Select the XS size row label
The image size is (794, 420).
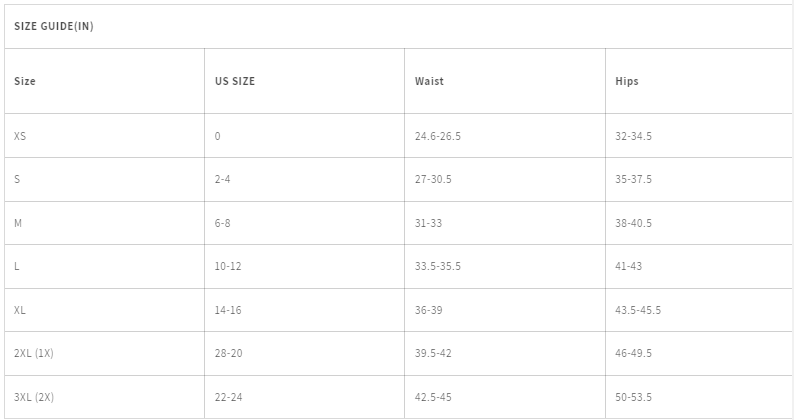coord(20,136)
